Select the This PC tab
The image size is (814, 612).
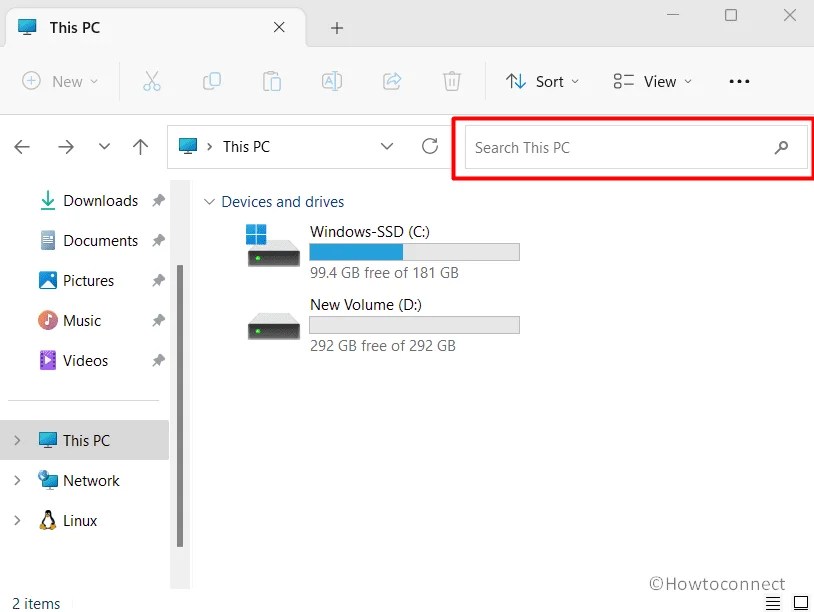[75, 27]
